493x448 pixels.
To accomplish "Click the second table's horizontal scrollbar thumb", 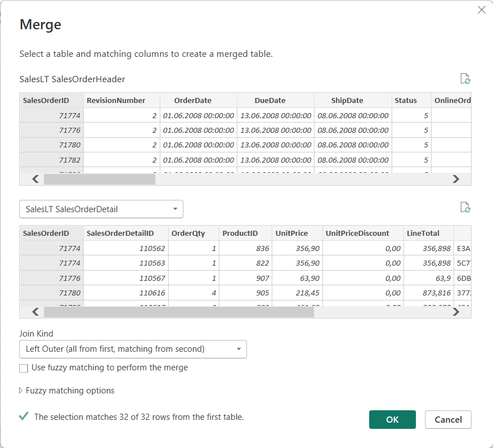I will (178, 312).
